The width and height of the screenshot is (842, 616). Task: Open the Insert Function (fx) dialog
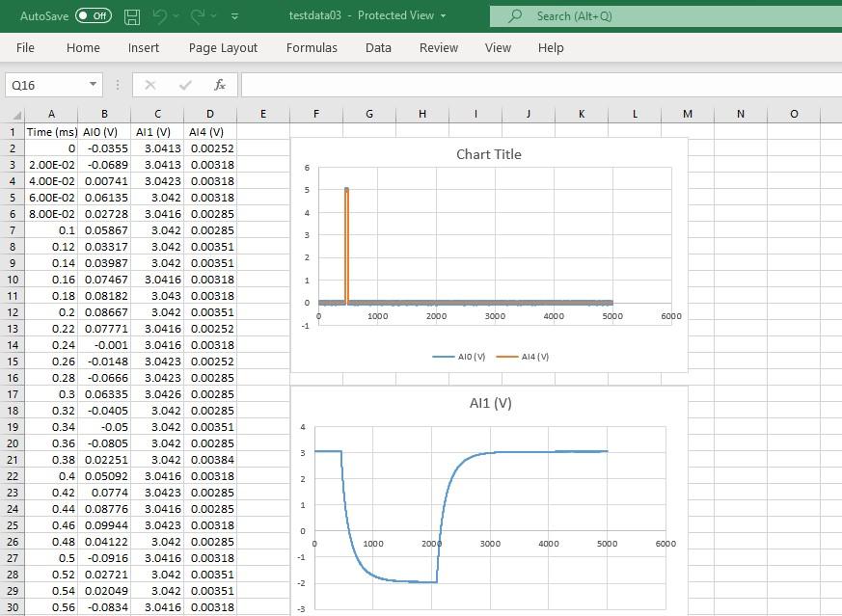coord(219,84)
